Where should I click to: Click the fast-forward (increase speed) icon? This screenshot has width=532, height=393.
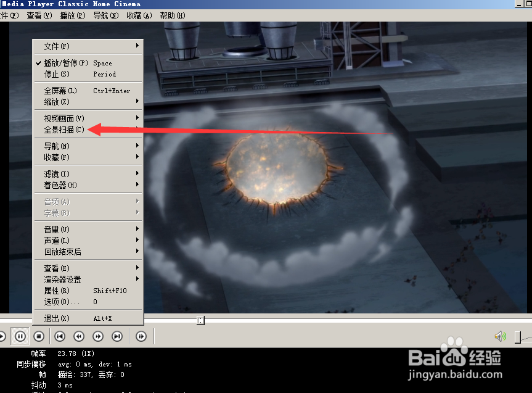click(98, 336)
